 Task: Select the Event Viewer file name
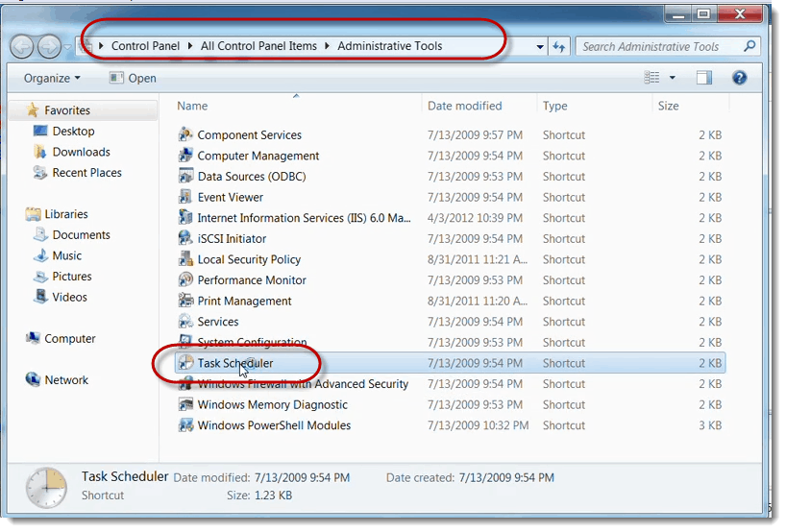coord(230,198)
